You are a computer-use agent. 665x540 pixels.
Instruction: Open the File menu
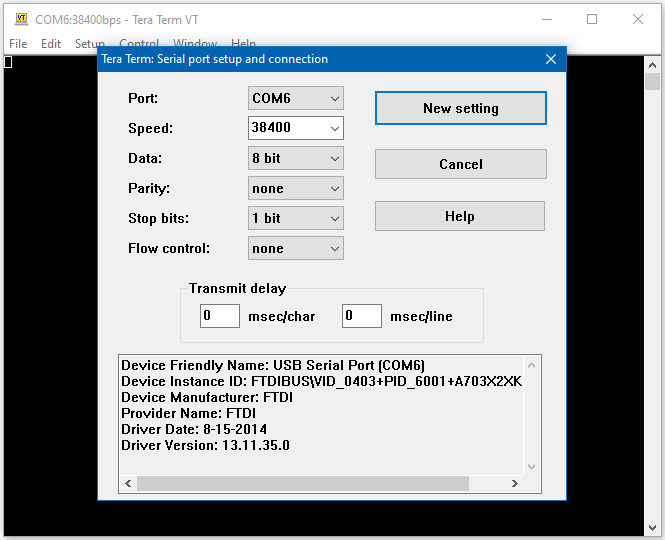(18, 44)
